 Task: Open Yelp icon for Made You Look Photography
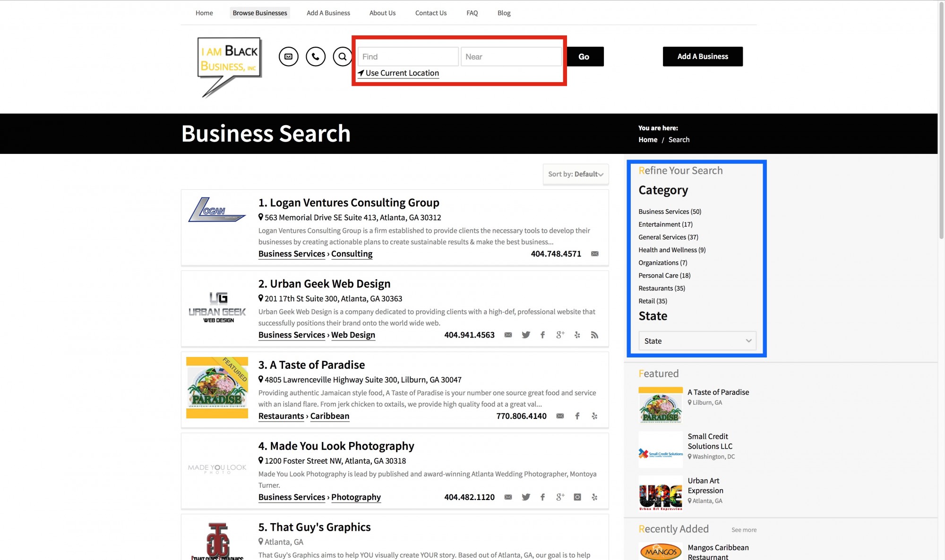[x=594, y=498]
